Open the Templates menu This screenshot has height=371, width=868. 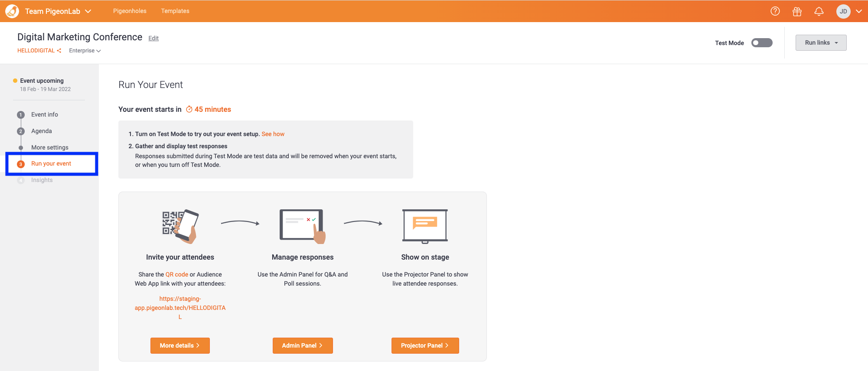pos(175,11)
